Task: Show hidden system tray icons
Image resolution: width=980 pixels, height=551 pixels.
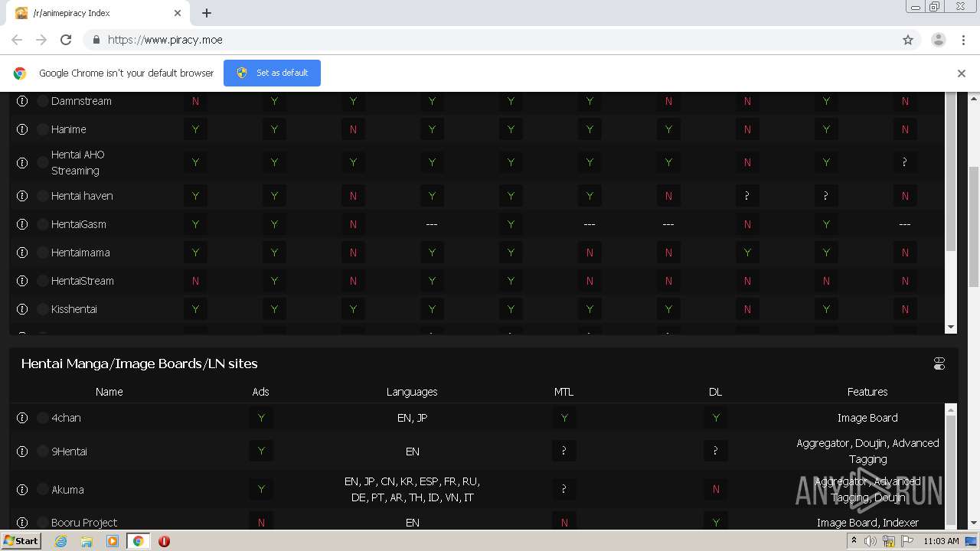Action: point(854,541)
